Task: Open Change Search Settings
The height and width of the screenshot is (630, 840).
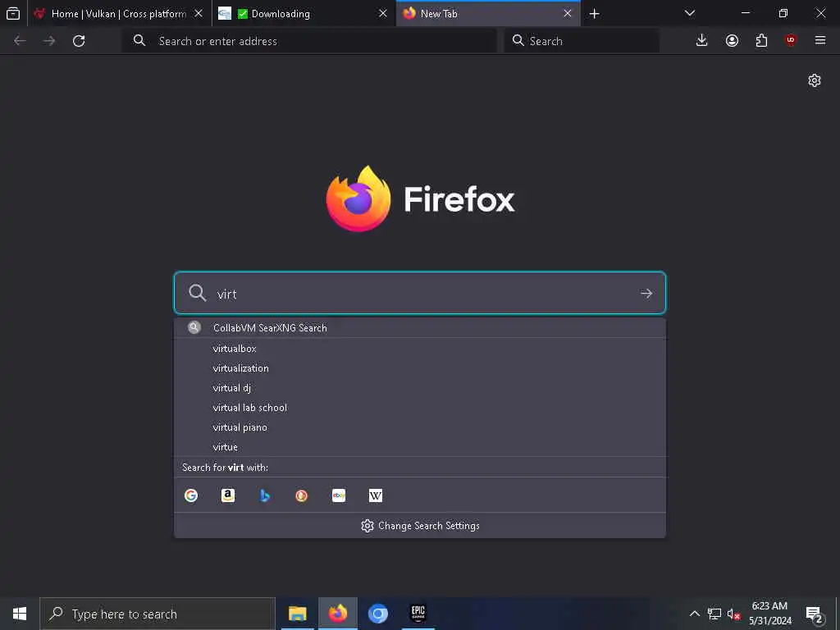Action: click(420, 526)
